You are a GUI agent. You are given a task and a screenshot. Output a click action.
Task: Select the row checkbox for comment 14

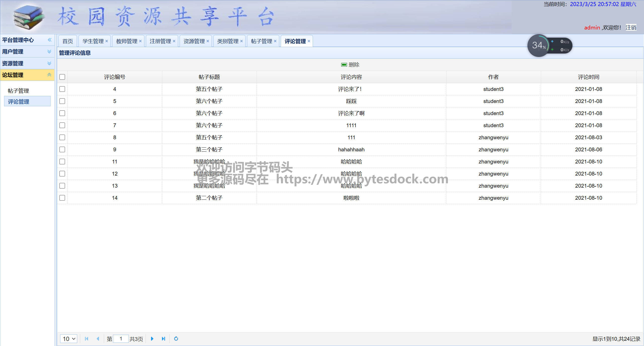point(62,198)
